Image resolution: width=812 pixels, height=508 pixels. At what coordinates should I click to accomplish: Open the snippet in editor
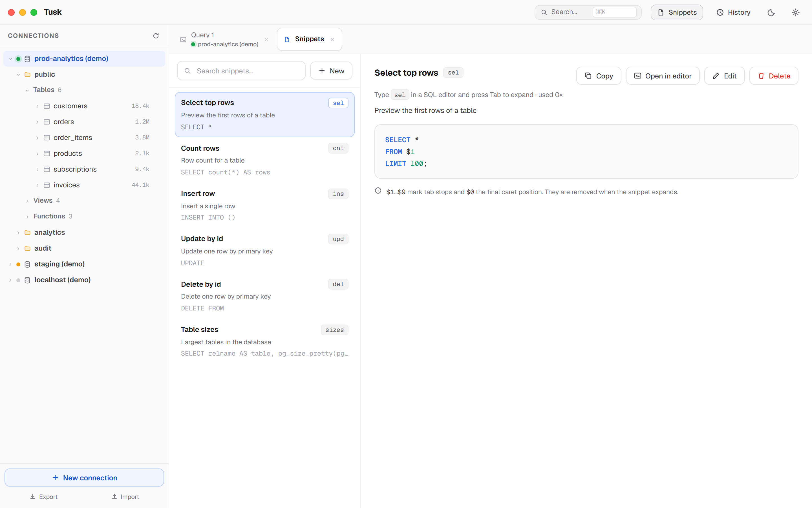click(x=662, y=76)
